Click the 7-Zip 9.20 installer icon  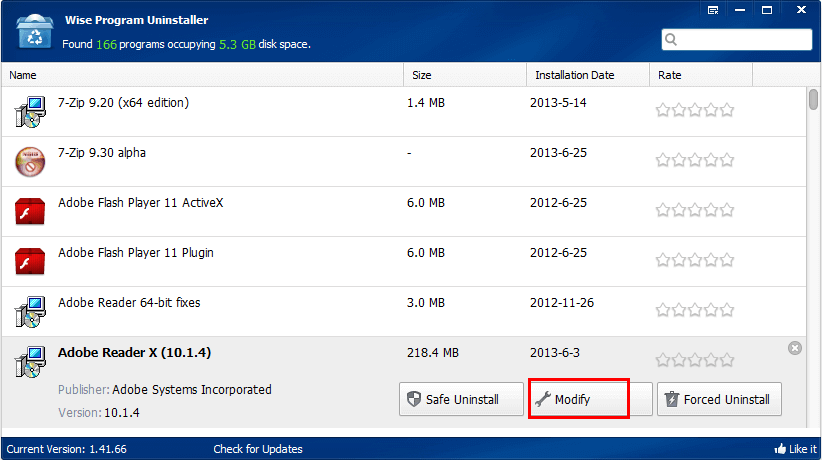coord(30,111)
